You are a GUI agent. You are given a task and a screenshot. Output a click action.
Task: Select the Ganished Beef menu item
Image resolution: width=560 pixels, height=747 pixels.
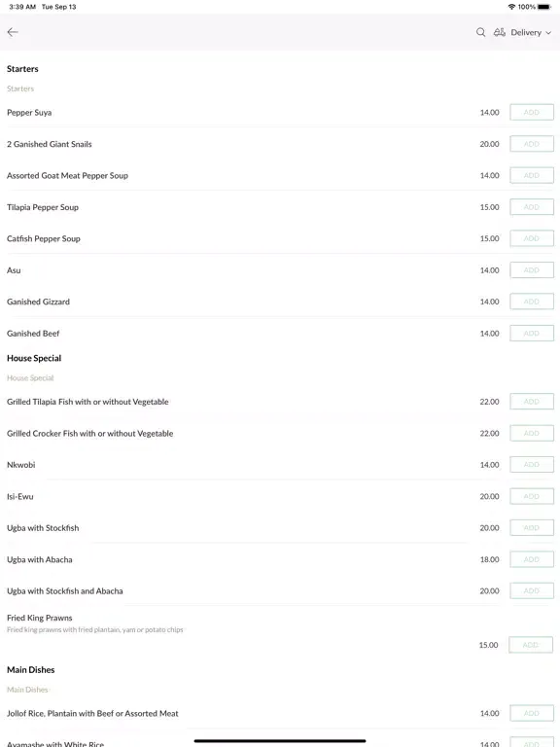click(33, 334)
